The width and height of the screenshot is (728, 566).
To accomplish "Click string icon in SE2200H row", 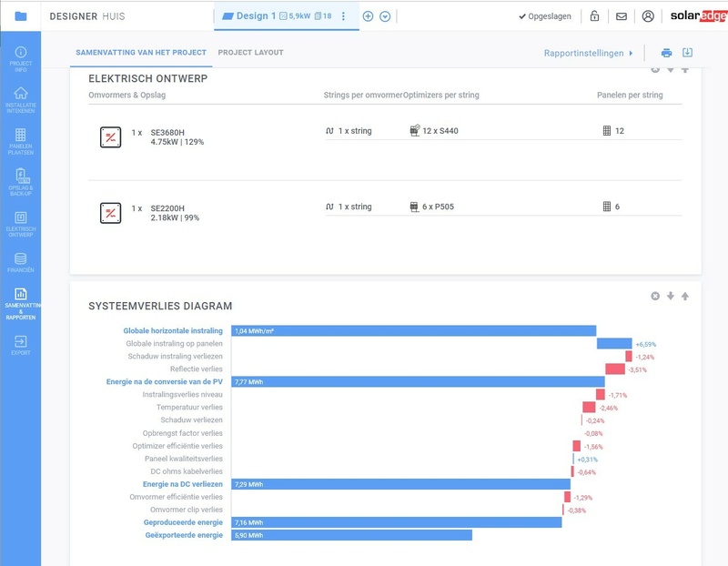I will 329,207.
